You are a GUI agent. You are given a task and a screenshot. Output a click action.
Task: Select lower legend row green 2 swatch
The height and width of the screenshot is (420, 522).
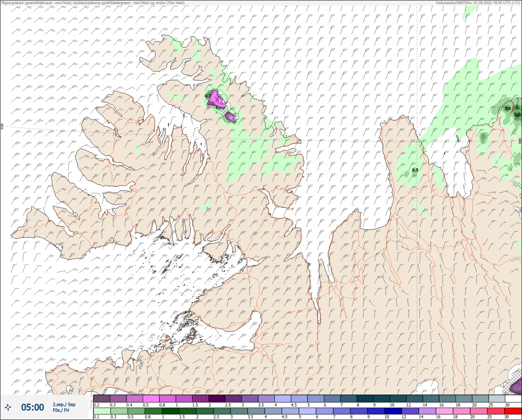coord(204,411)
